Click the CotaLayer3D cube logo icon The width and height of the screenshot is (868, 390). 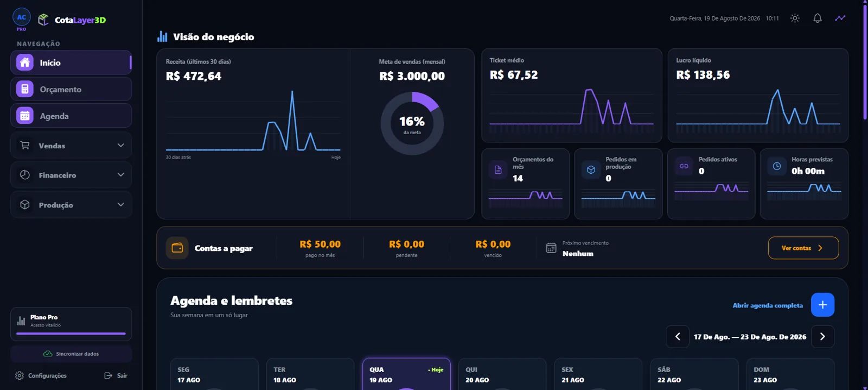pos(43,20)
